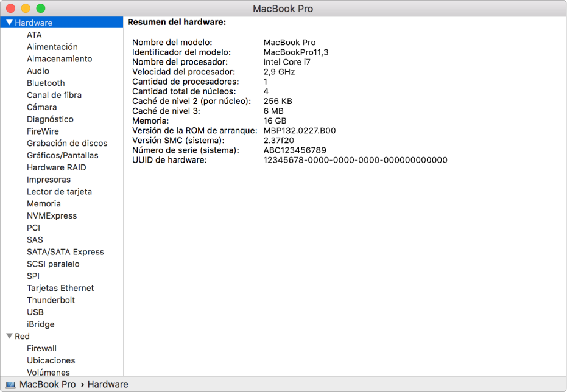Click the level 3 cache value 6 MB
Viewport: 567px width, 392px height.
click(x=273, y=111)
